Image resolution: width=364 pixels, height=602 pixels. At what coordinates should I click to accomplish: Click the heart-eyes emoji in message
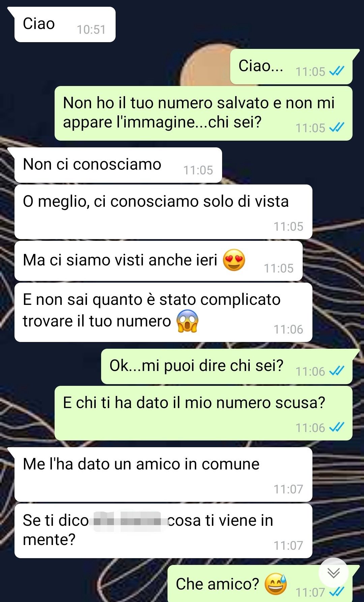click(234, 260)
